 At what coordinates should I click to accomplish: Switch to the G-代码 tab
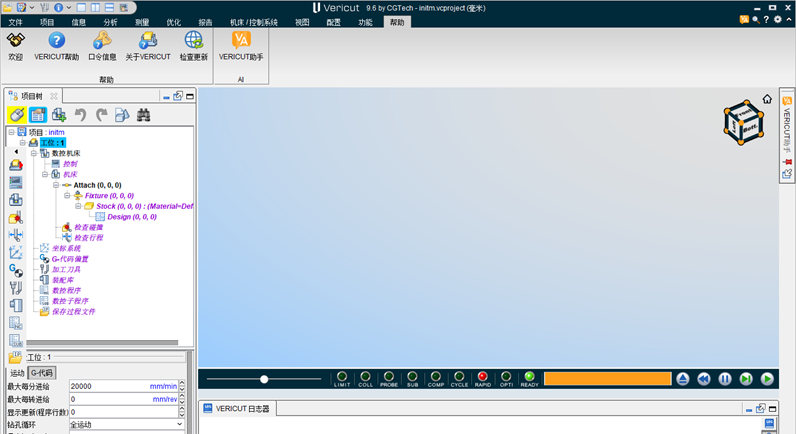coord(42,373)
